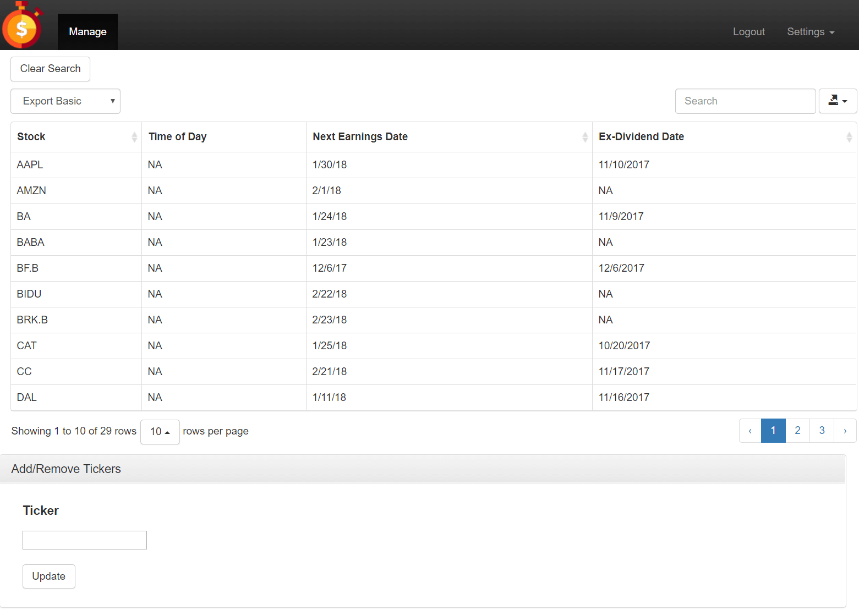Focus the table Search field
The width and height of the screenshot is (859, 616).
click(x=745, y=101)
